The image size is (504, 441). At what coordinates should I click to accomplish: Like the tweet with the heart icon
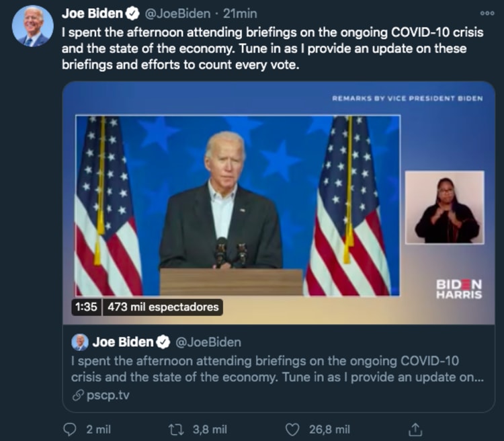coord(292,429)
